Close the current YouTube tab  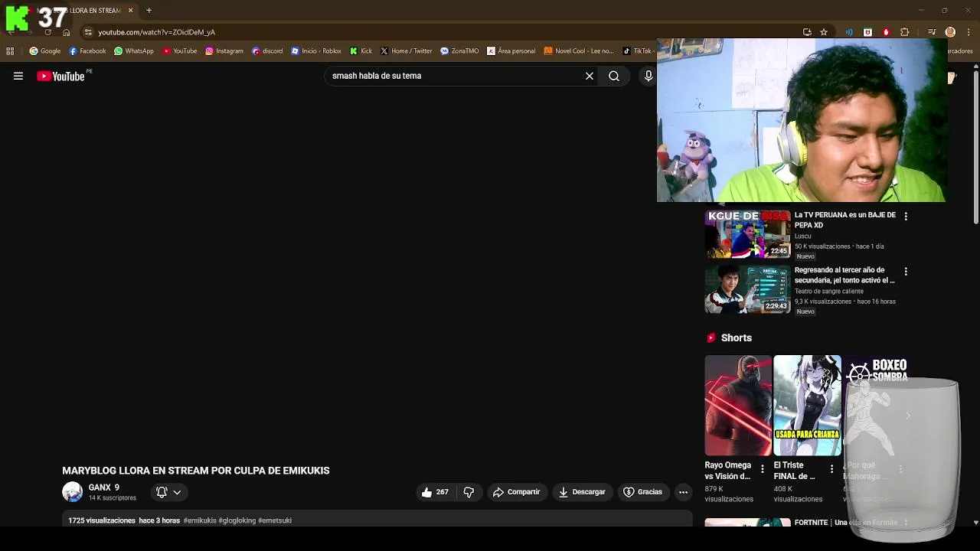[x=130, y=10]
